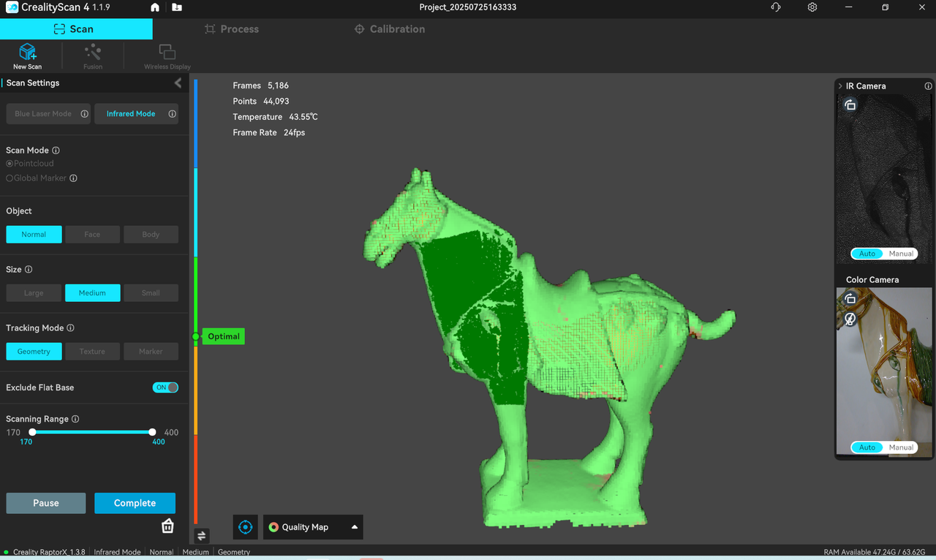Set IR Camera exposure to Manual
This screenshot has height=560, width=936.
(x=901, y=254)
